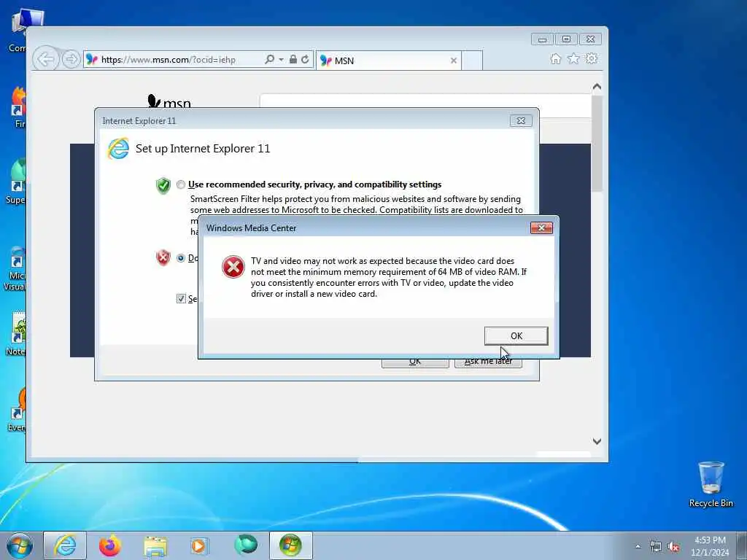Click the vertical scrollbar thumb in IE
Viewport: 747px width, 560px height.
point(597,143)
